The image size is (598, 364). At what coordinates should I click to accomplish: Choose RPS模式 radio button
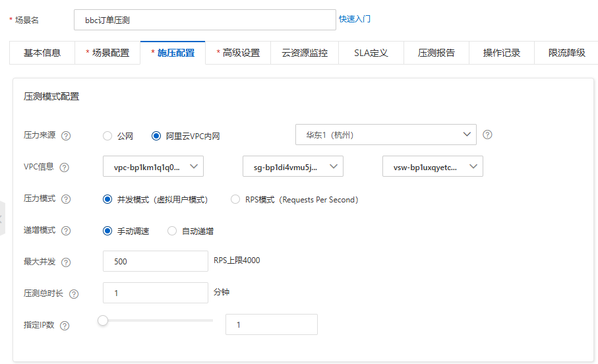pyautogui.click(x=235, y=199)
